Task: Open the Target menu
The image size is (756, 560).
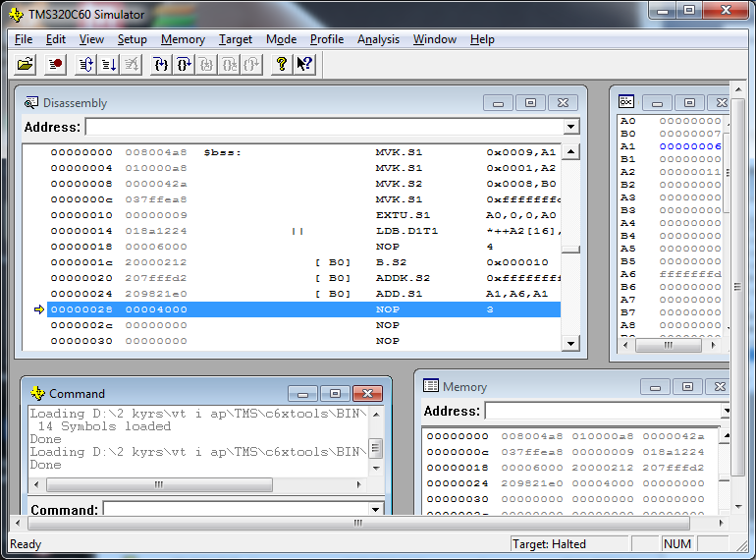Action: click(236, 39)
